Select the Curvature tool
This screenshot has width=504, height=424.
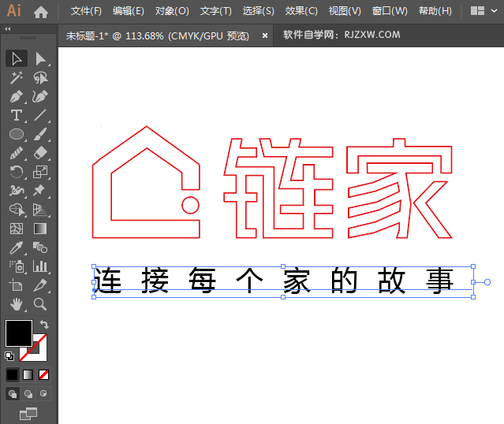(40, 96)
